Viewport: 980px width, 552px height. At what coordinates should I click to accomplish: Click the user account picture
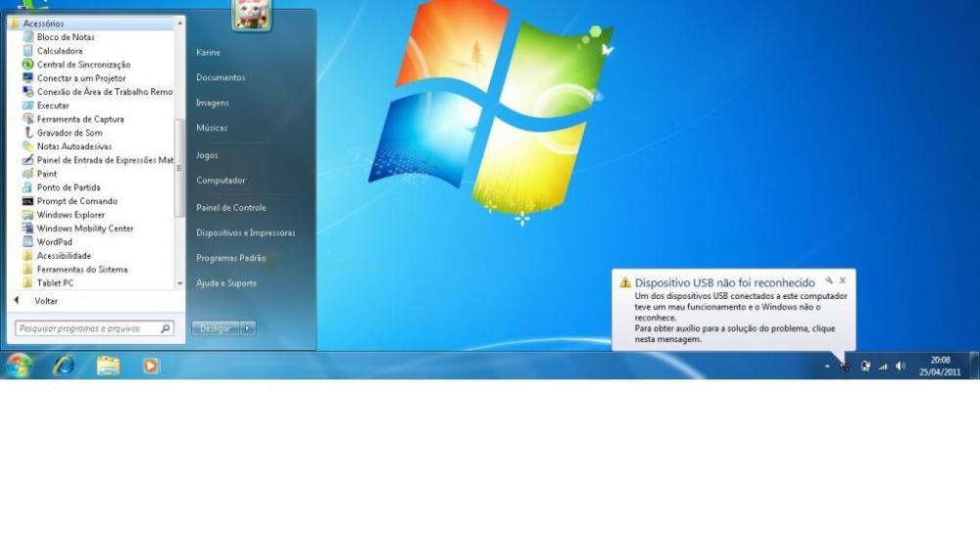[252, 14]
